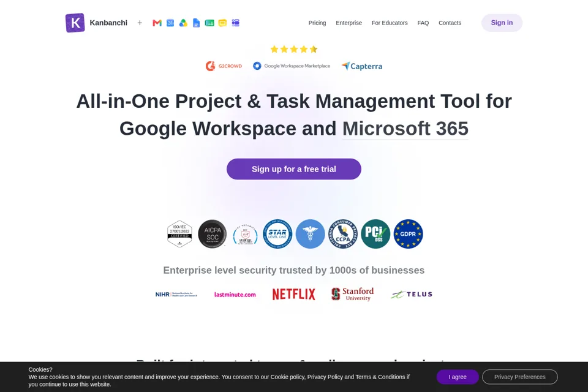The width and height of the screenshot is (588, 392).
Task: Click the green Google Classroom icon
Action: click(x=209, y=23)
